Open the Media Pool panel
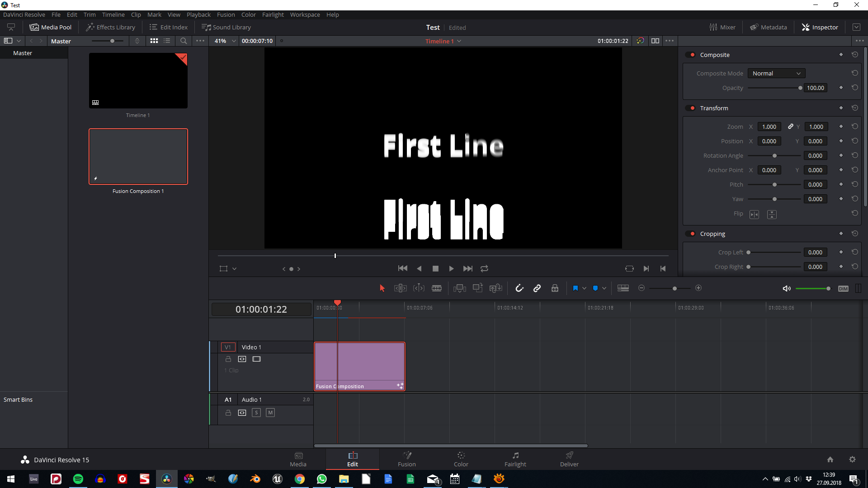The width and height of the screenshot is (868, 488). click(x=51, y=27)
